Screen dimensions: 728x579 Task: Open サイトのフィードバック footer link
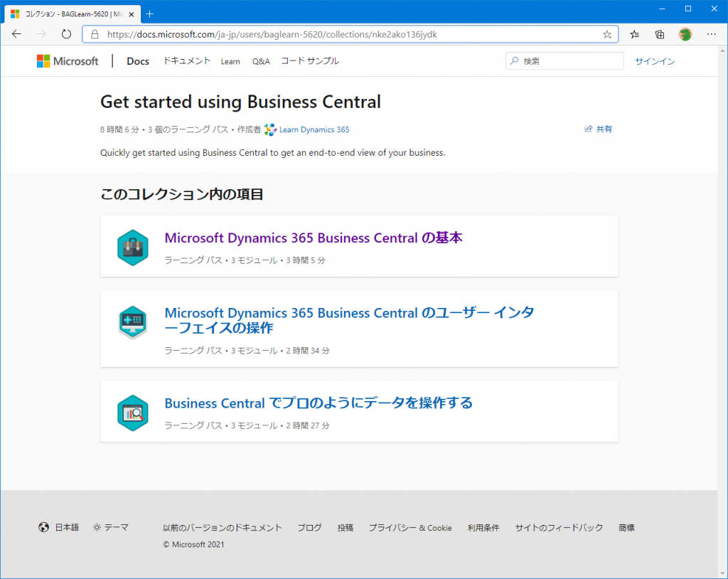559,528
